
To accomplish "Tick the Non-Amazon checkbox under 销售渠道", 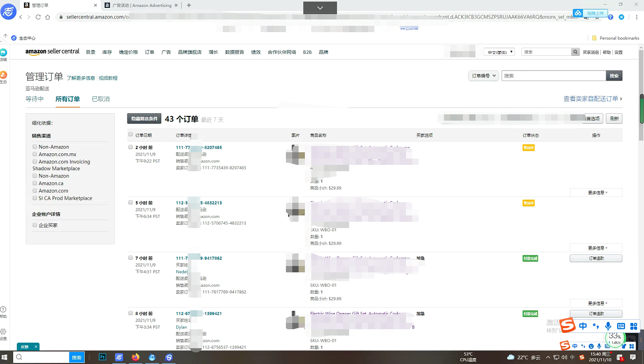I will [x=35, y=146].
